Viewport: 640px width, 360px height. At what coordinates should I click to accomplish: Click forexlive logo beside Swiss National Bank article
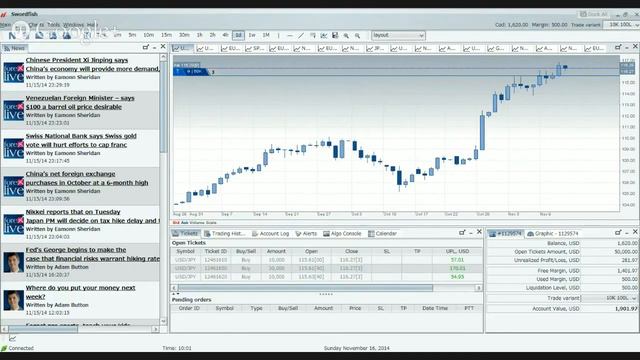[x=13, y=149]
